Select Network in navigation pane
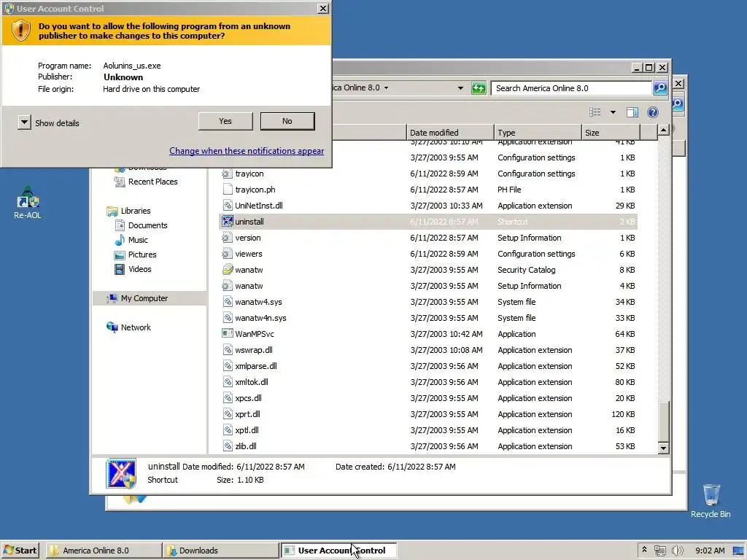The height and width of the screenshot is (560, 747). 129,327
